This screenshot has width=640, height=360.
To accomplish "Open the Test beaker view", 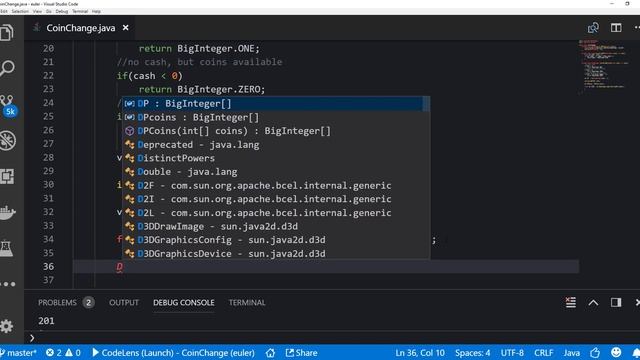I will tap(7, 248).
